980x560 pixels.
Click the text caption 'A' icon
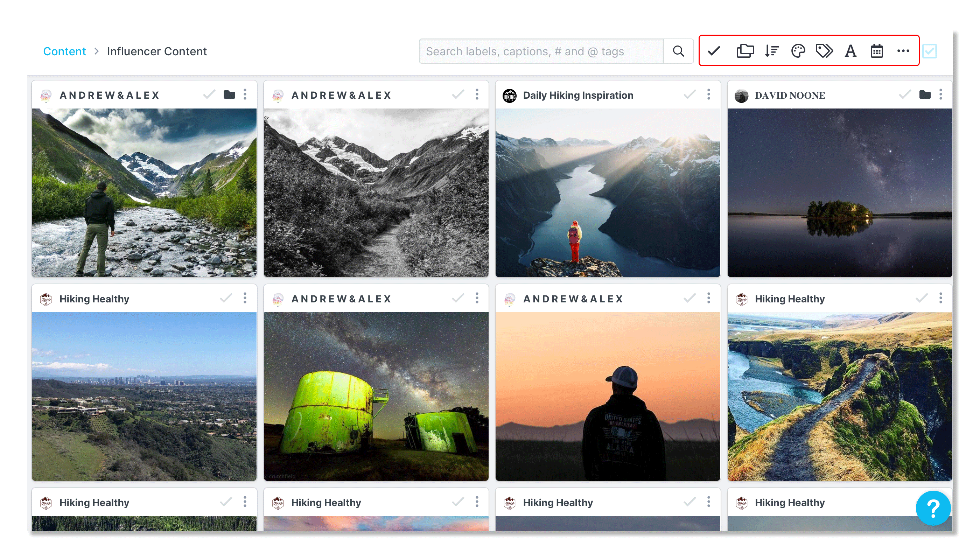coord(850,51)
